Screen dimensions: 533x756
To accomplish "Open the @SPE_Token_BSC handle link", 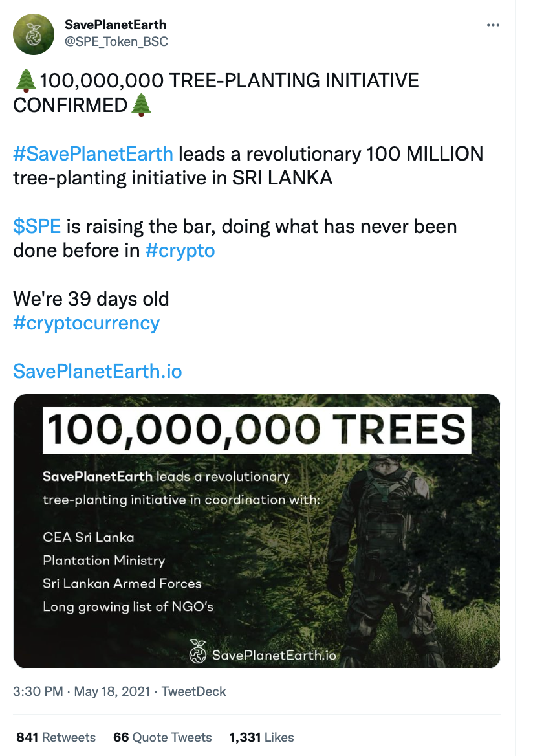I will [x=116, y=41].
